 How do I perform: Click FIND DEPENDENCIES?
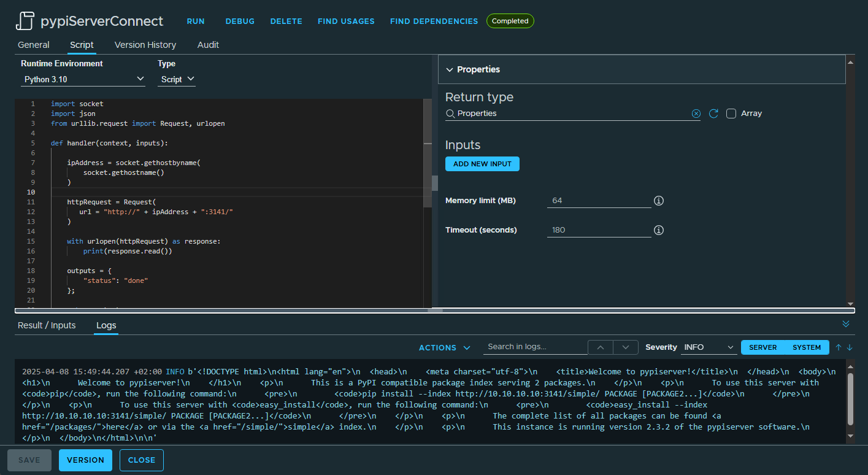pos(434,21)
